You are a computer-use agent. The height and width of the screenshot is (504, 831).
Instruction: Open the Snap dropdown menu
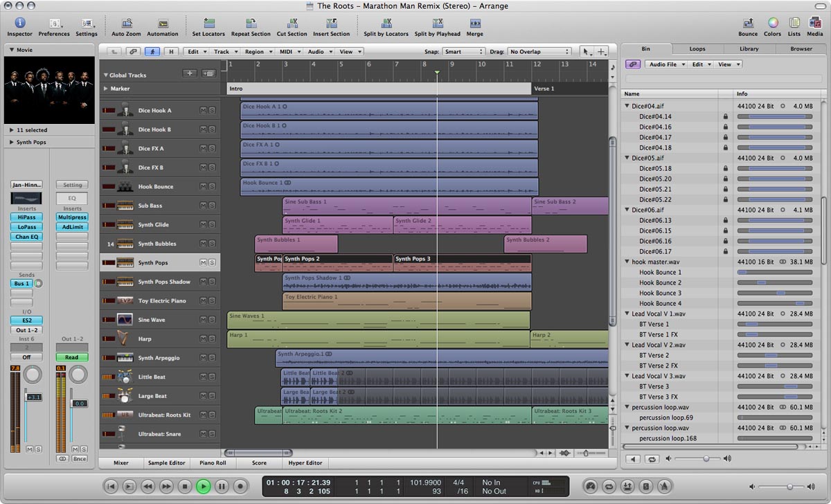[463, 52]
